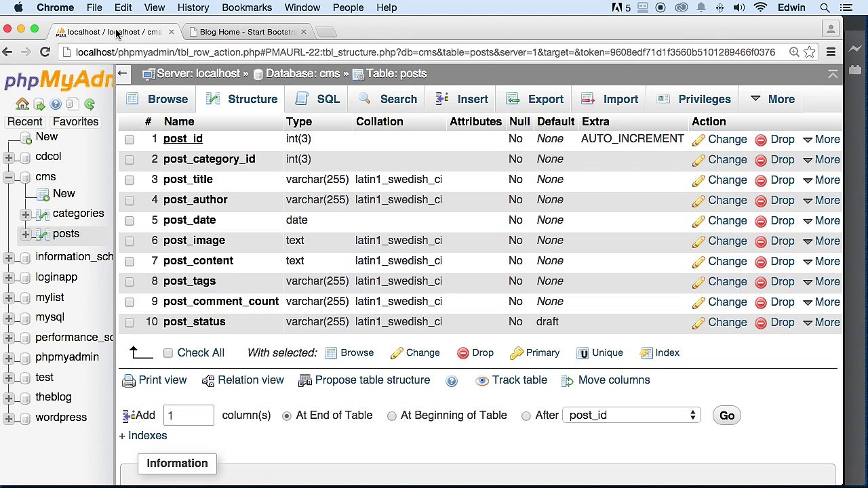Select the After column radio option
Image resolution: width=868 pixels, height=488 pixels.
click(x=526, y=416)
